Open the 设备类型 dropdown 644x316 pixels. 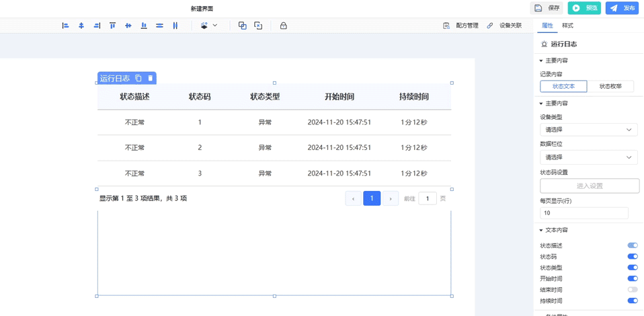(x=589, y=130)
